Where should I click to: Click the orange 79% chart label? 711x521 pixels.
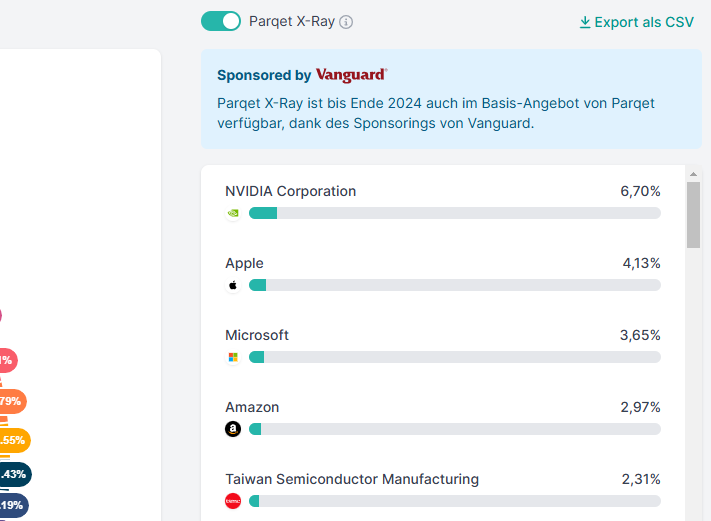tap(12, 401)
